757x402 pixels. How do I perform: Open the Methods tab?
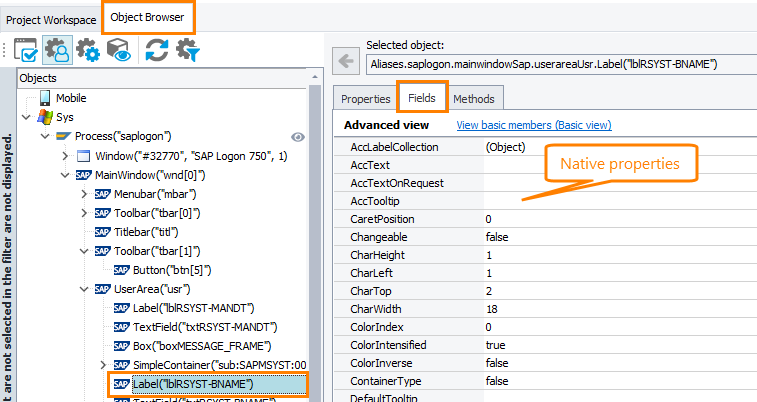(474, 99)
